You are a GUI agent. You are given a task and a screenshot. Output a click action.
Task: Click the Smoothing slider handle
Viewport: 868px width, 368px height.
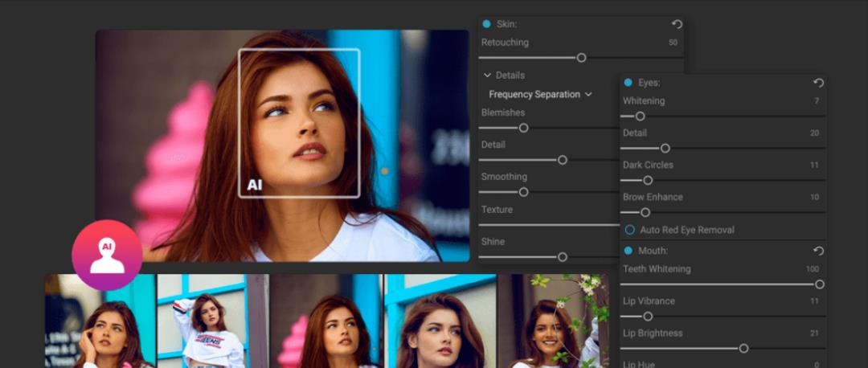point(523,192)
